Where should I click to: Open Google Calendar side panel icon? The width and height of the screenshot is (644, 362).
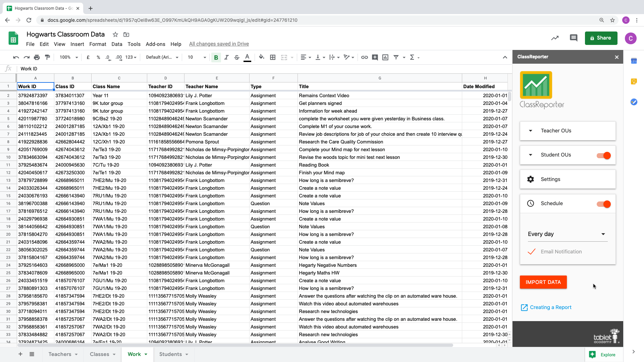point(634,61)
